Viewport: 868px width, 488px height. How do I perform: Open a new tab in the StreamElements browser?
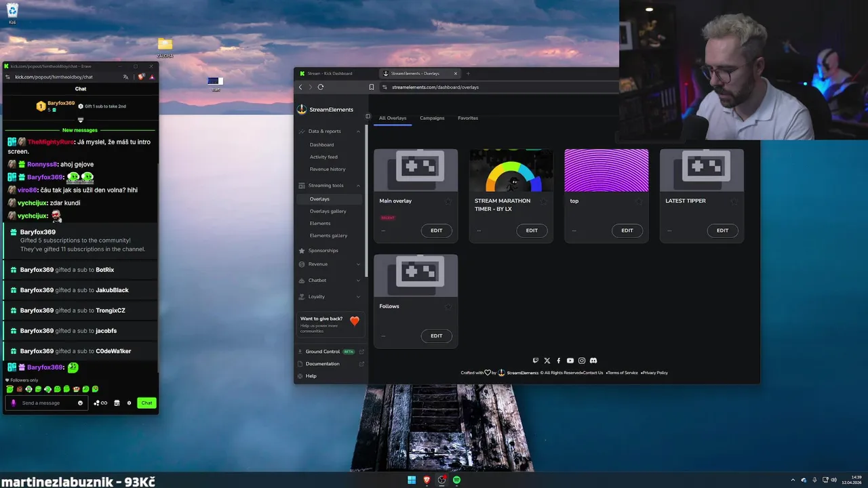(x=468, y=73)
